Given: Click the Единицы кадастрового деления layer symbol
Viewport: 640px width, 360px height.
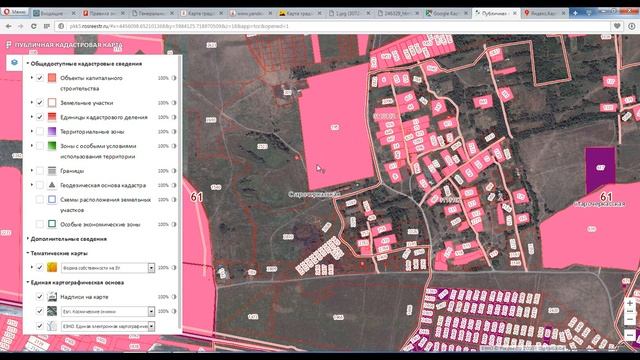Looking at the screenshot, I should tap(52, 117).
